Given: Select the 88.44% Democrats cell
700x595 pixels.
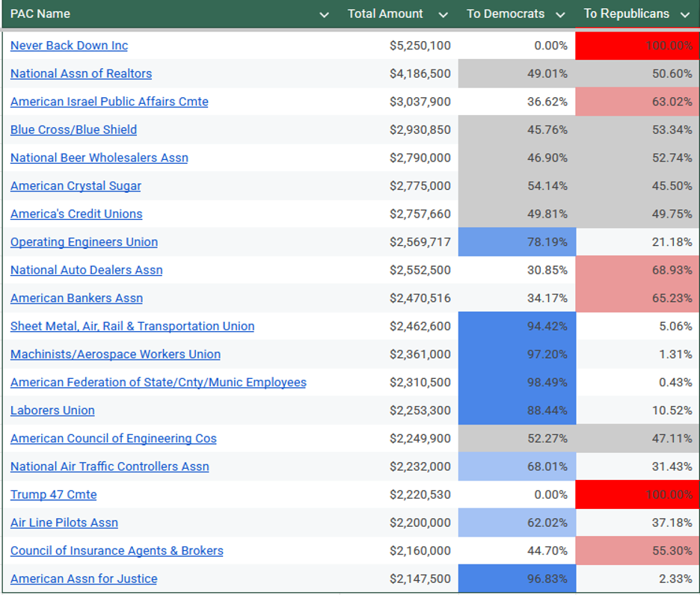Looking at the screenshot, I should pos(517,410).
